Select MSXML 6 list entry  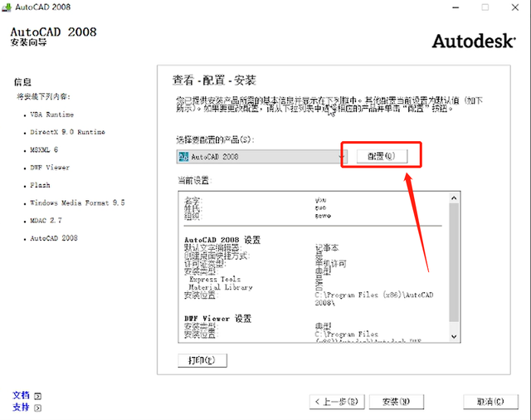click(x=44, y=149)
